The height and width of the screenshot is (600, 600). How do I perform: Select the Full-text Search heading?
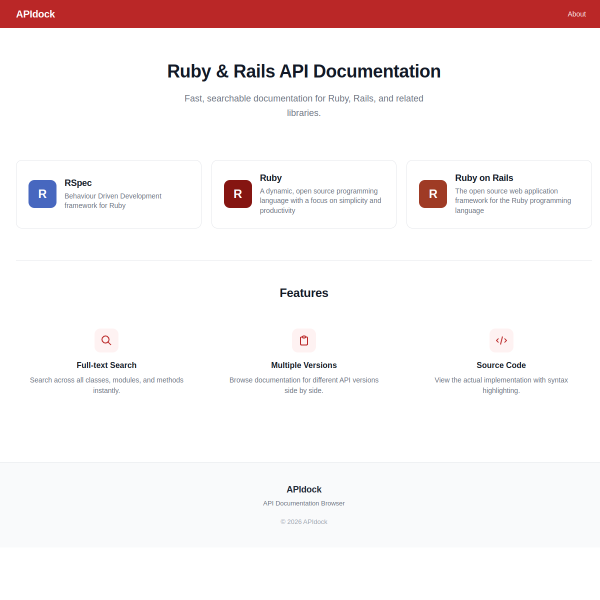(x=106, y=365)
